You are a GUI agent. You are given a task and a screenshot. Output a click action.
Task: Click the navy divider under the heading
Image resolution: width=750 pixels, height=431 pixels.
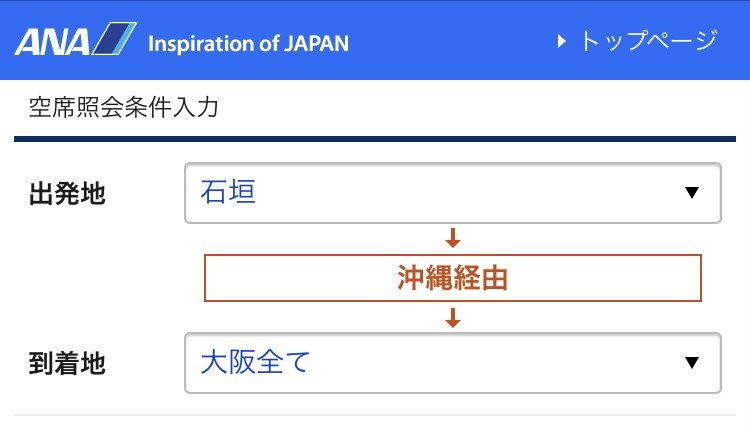point(375,139)
